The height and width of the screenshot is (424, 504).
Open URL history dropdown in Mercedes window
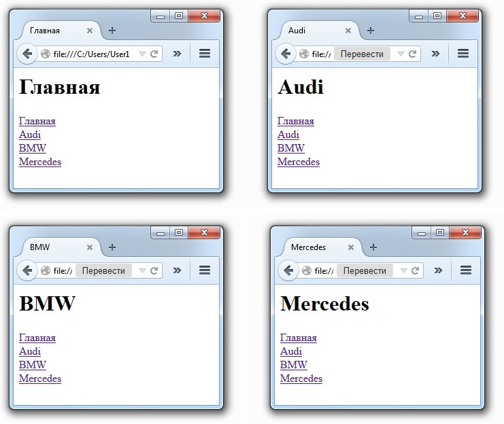403,271
